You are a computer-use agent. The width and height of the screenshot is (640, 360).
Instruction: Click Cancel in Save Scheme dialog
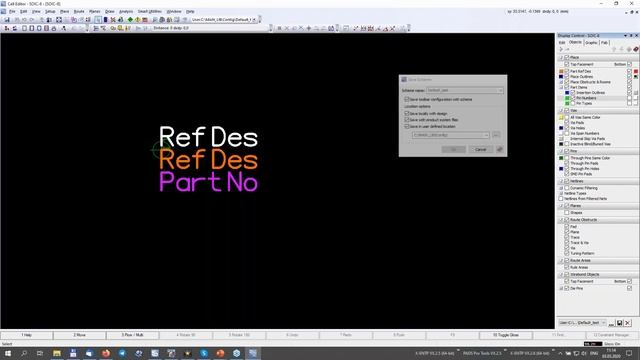(480, 149)
